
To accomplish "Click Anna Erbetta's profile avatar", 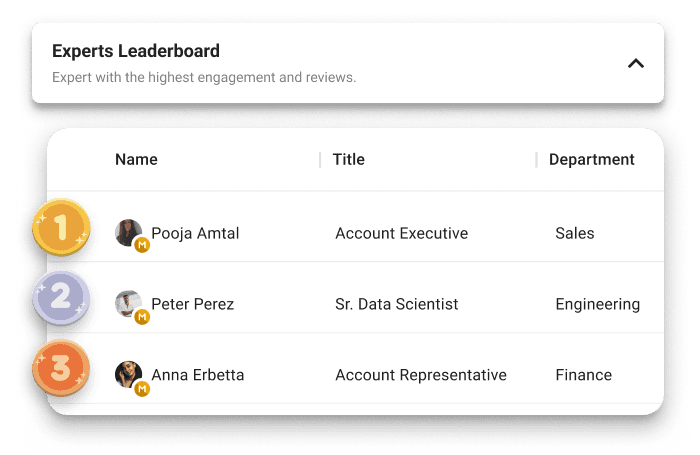I will pos(128,374).
